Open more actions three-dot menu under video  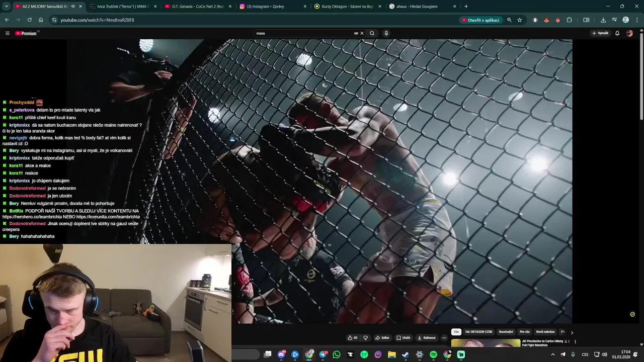coord(444,338)
